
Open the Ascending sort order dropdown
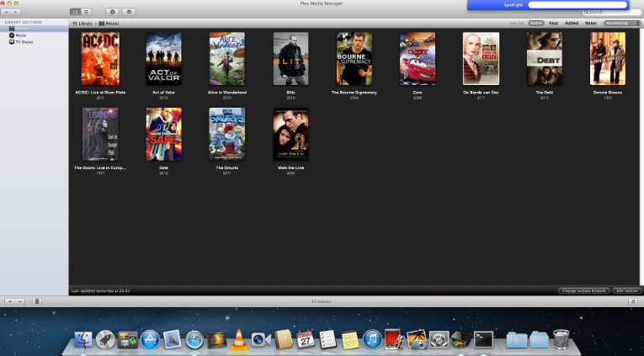click(x=622, y=24)
